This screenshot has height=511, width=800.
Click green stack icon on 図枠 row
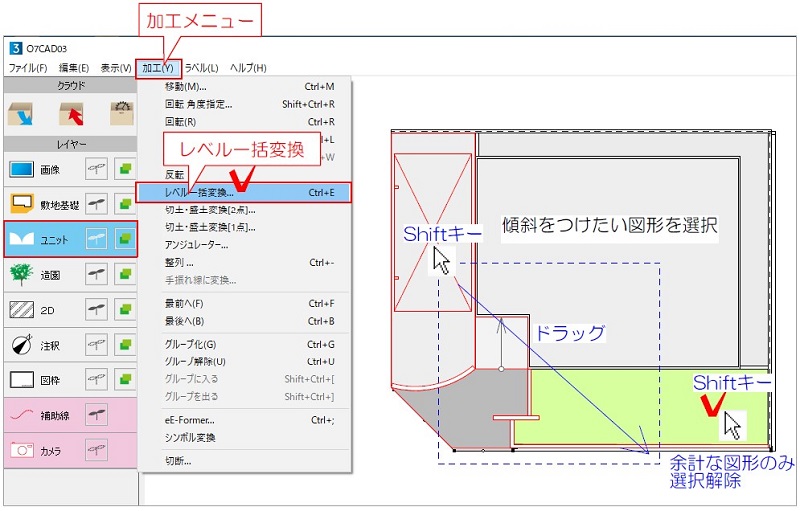click(x=124, y=380)
